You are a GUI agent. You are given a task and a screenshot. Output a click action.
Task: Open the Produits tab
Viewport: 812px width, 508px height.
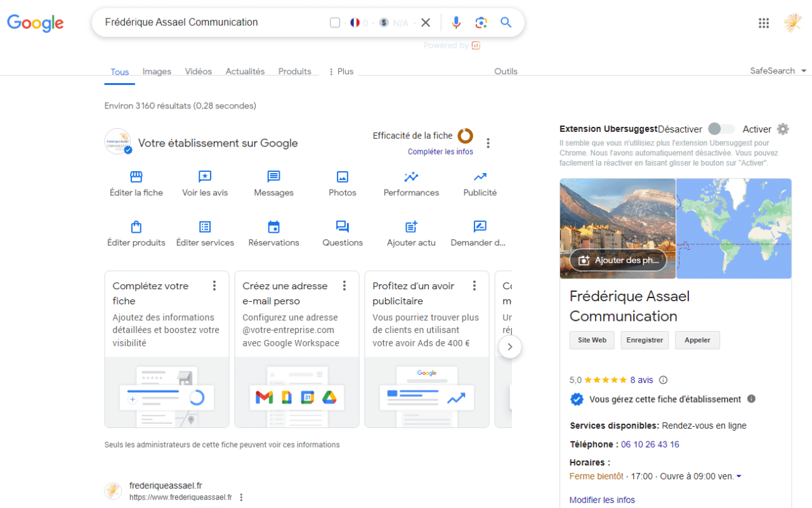coord(295,72)
